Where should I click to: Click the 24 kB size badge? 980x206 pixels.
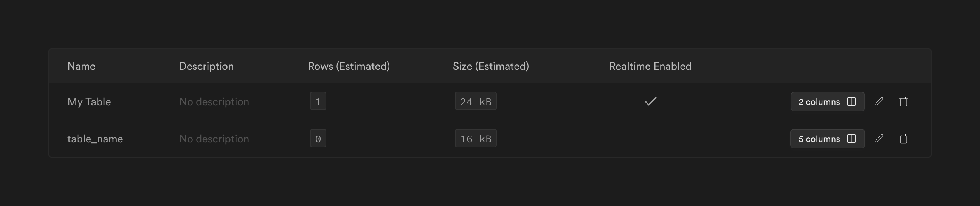tap(476, 101)
